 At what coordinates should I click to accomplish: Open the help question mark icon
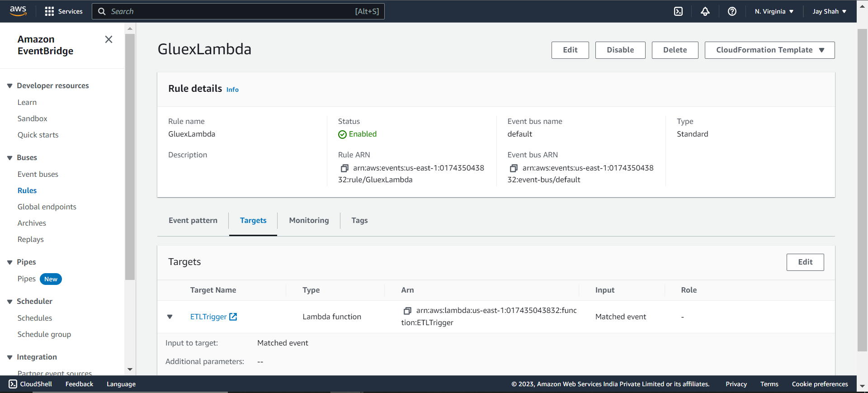tap(732, 11)
